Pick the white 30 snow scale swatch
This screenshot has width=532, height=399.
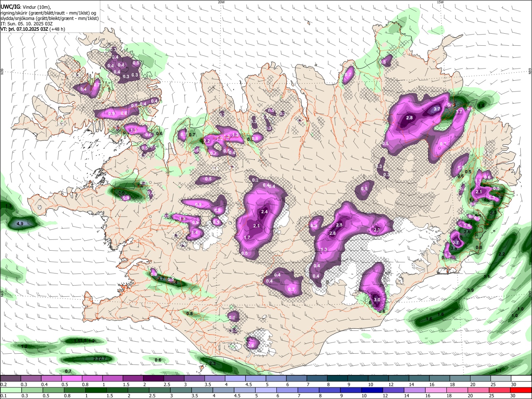[x=520, y=379]
